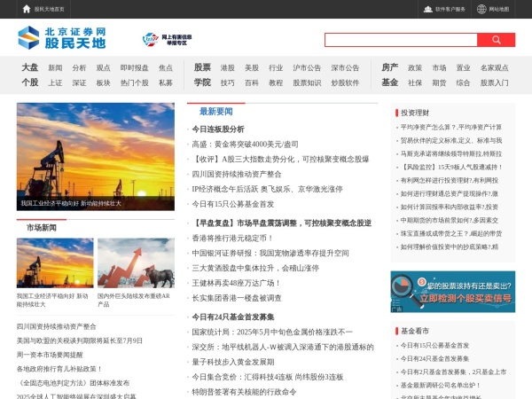This screenshot has width=532, height=399.
Task: Select the 学院 navigation category
Action: tap(202, 82)
